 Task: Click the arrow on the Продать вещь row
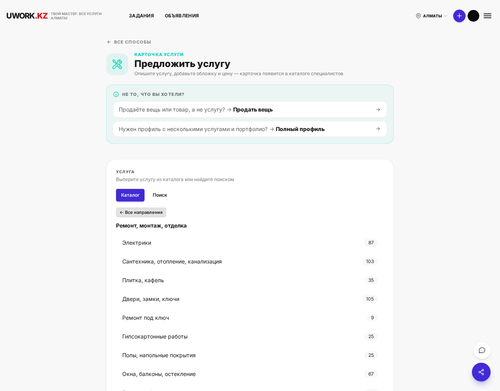(x=378, y=110)
